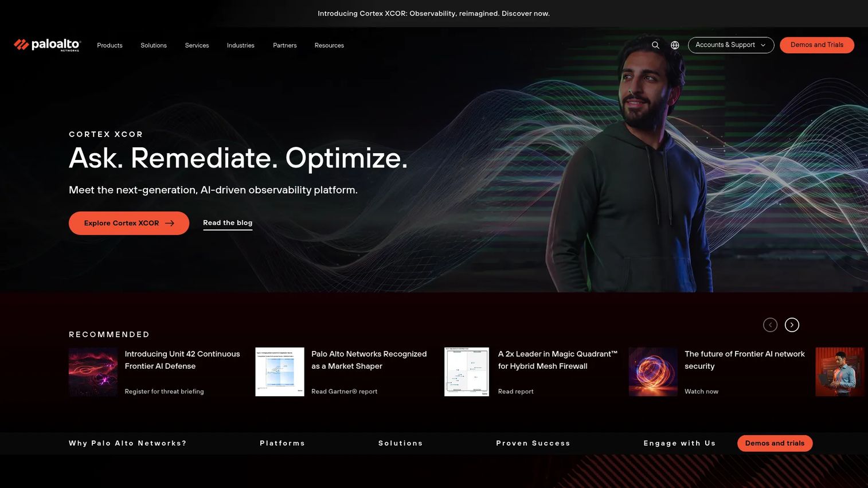Open A 2x Leader in Magic Quadrant title
This screenshot has width=868, height=488.
(x=557, y=360)
